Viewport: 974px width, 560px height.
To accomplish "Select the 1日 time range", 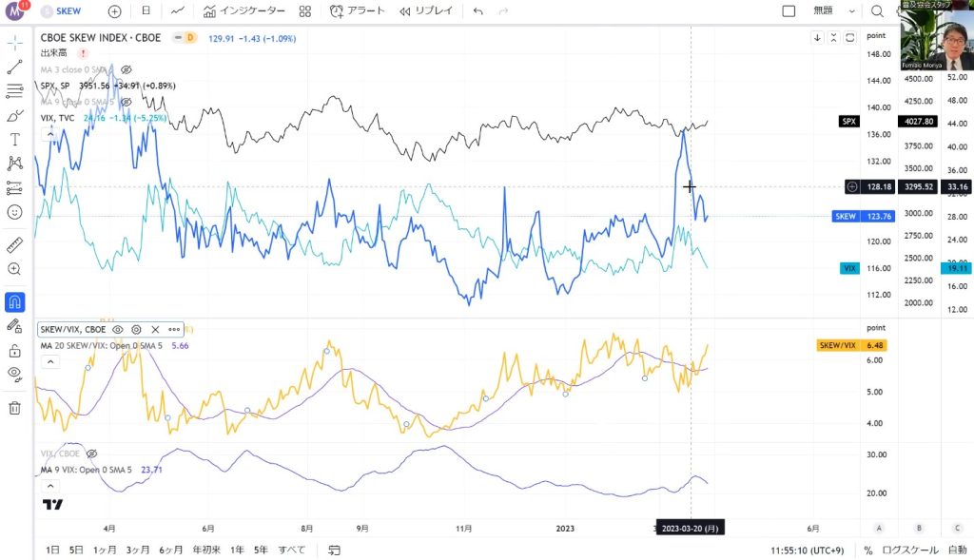I will tap(53, 550).
